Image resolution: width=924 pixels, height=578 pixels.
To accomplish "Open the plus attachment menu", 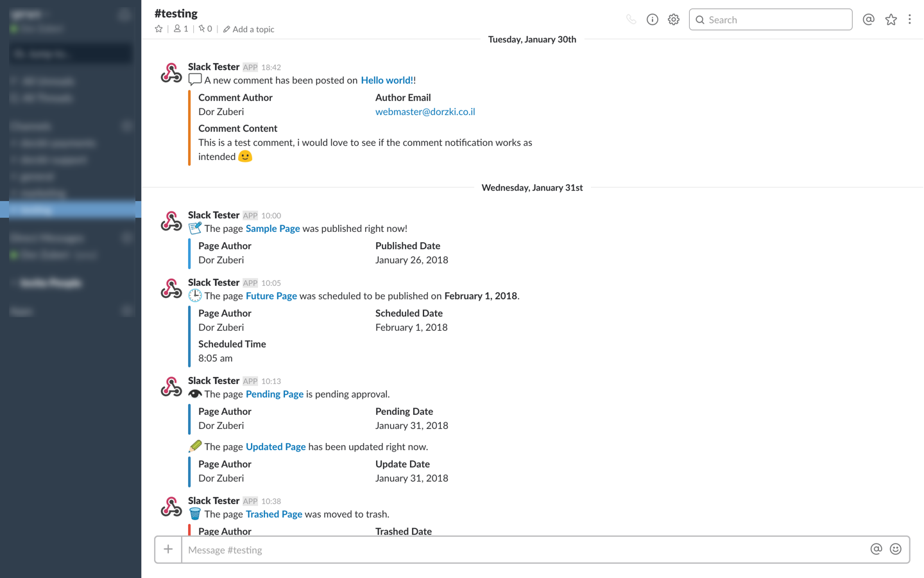I will tap(168, 550).
